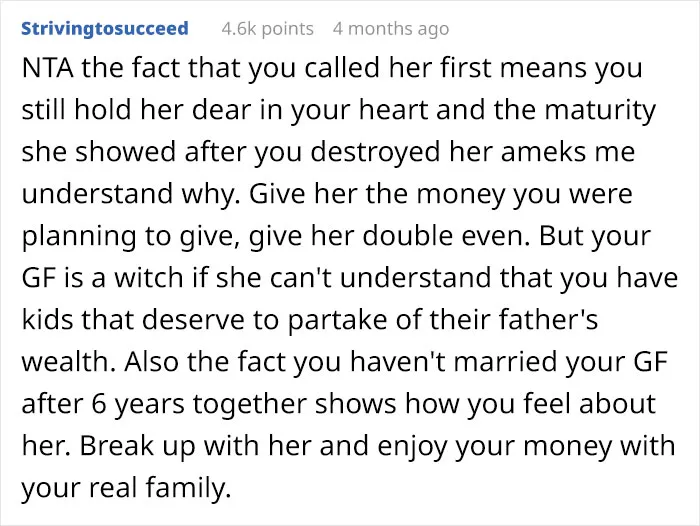Open the 4 months ago permalink

[391, 29]
